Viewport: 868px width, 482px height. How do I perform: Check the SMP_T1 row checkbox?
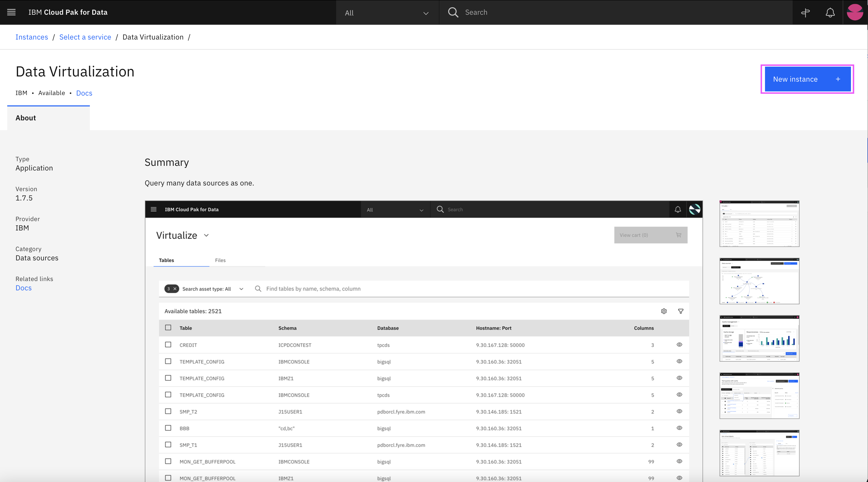(x=168, y=445)
